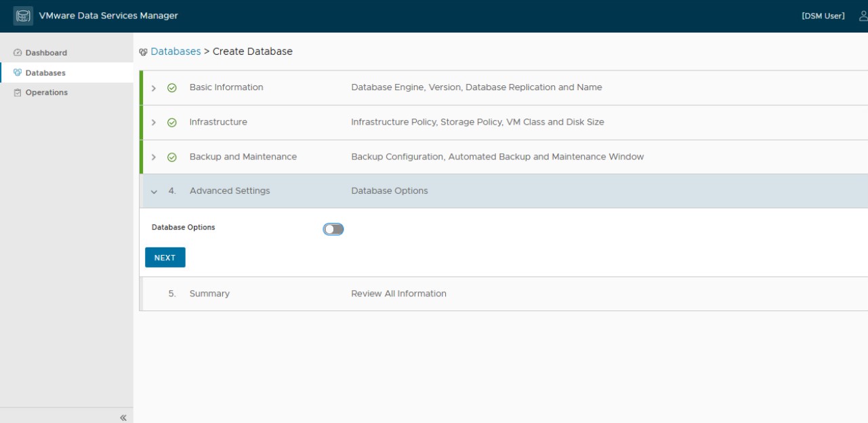The width and height of the screenshot is (868, 423).
Task: Click the Databases icon in the sidebar
Action: tap(18, 73)
